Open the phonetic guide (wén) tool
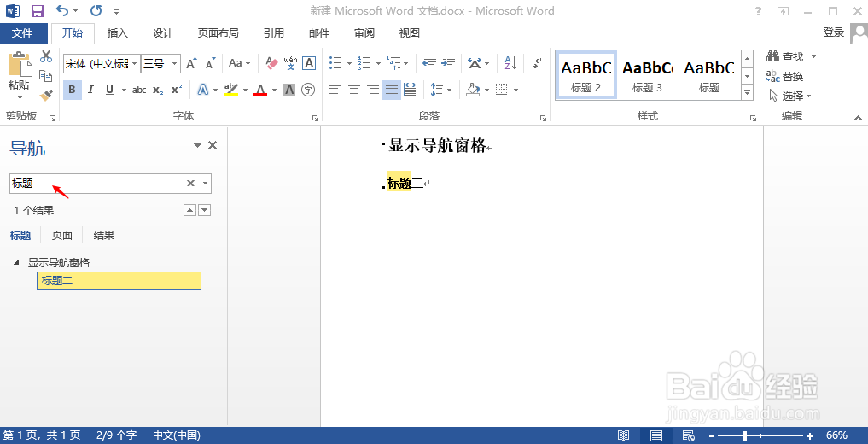Image resolution: width=868 pixels, height=444 pixels. click(291, 63)
